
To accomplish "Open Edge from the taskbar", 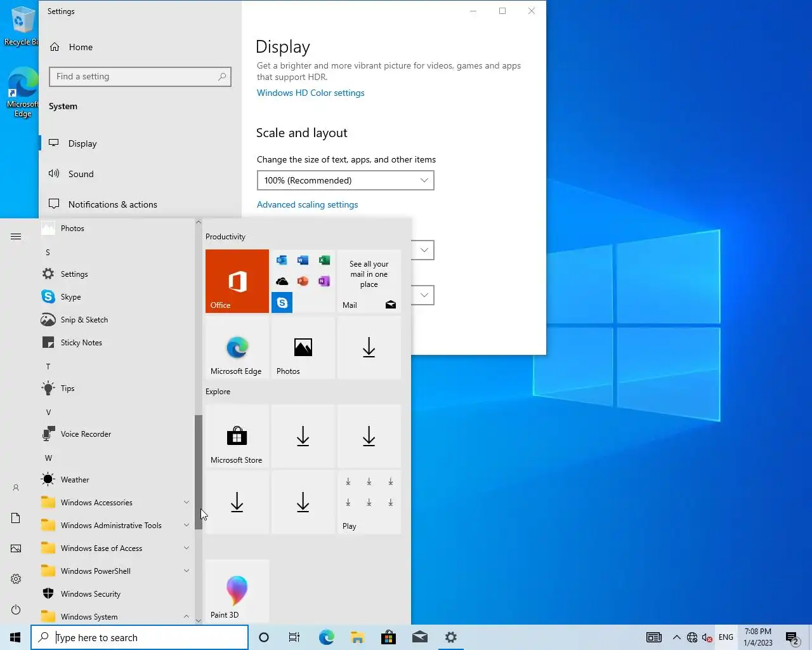I will click(x=326, y=637).
